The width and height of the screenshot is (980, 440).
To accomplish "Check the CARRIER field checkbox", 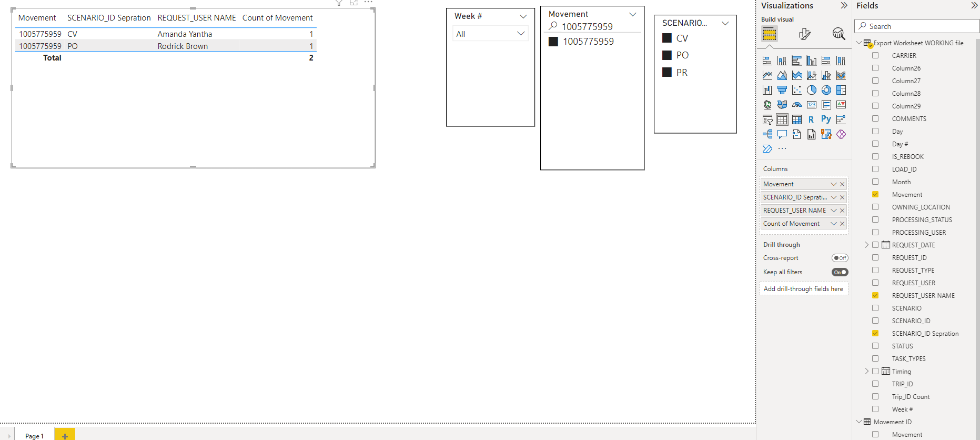I will tap(875, 55).
